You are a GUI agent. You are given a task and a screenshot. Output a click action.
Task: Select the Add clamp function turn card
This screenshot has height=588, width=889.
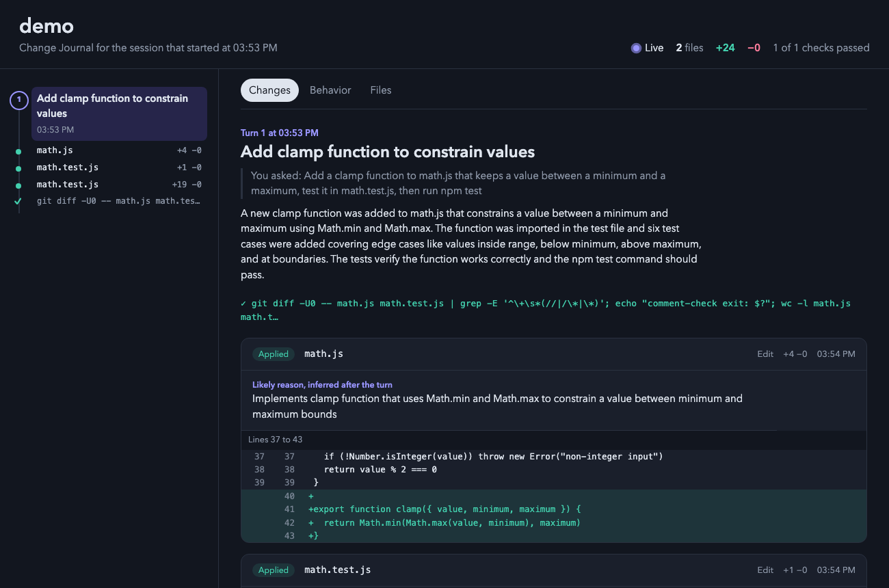[x=119, y=113]
